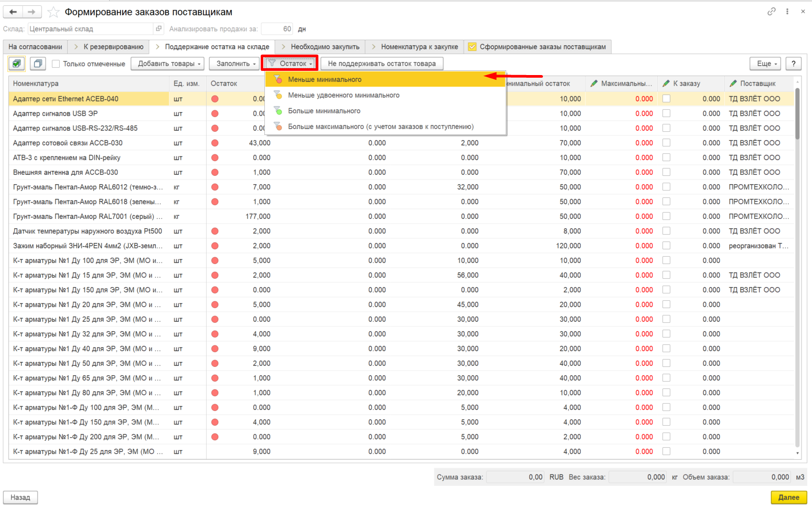Viewport: 812px width, 507px height.
Task: Choose Меньше удвоенного минимального filter
Action: coord(386,95)
